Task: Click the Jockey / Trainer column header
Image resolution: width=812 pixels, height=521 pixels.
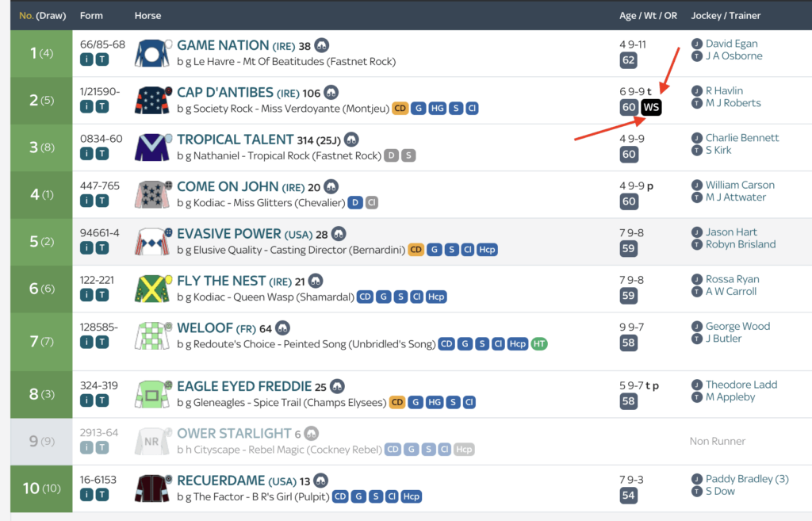Action: [726, 16]
